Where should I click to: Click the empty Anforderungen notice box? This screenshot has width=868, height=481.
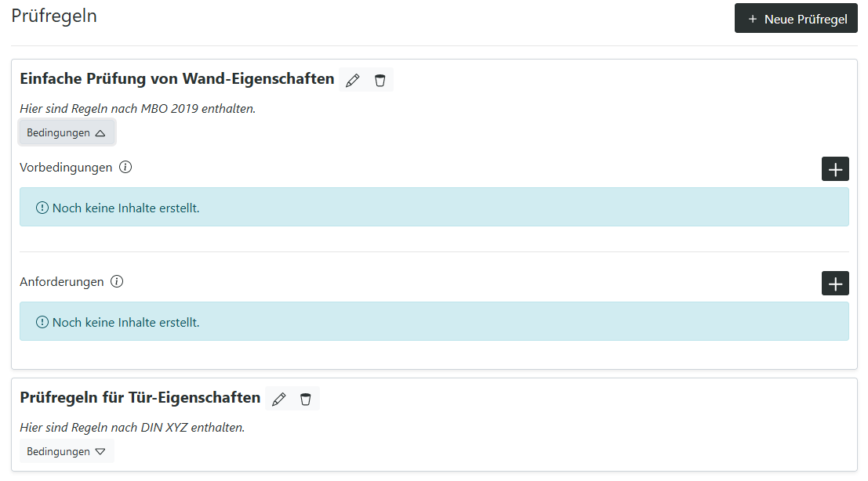(434, 322)
